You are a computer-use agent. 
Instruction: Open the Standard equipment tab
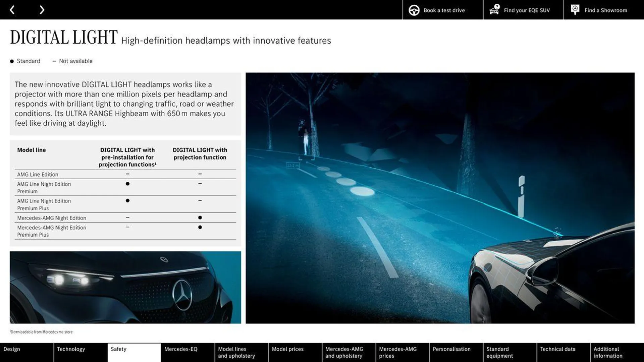tap(510, 352)
